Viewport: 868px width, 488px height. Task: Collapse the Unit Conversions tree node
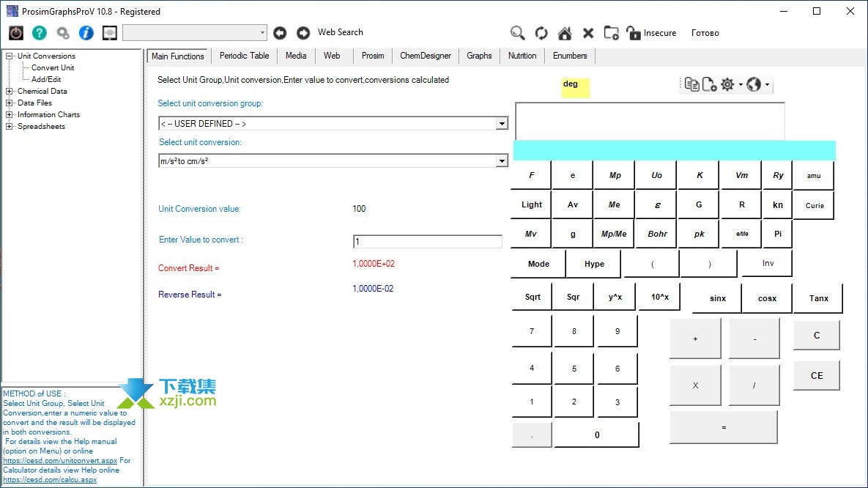pos(9,56)
